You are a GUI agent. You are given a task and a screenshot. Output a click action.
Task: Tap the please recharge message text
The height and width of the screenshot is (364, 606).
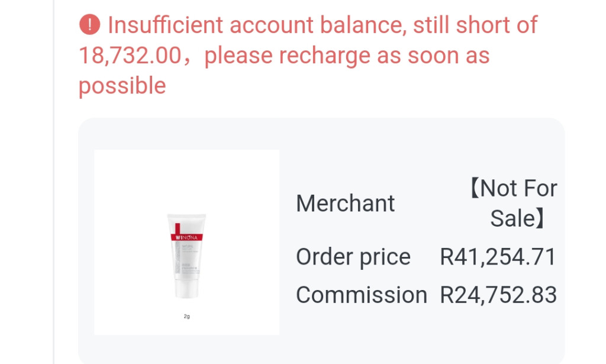coord(347,56)
